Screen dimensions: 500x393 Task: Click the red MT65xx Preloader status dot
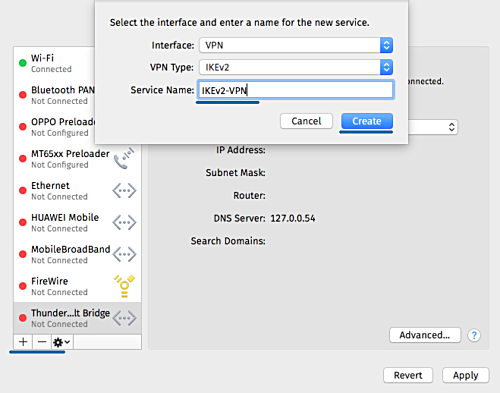tap(23, 158)
